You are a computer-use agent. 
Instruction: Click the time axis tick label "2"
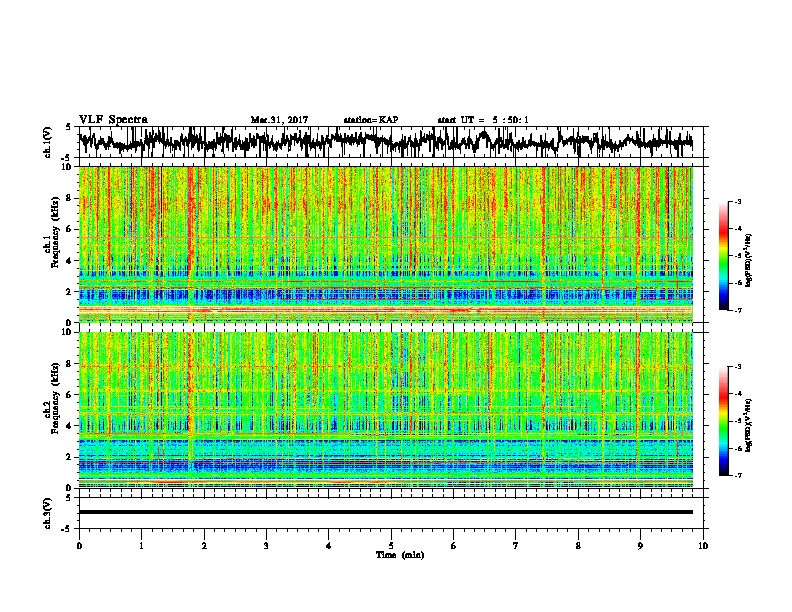point(204,546)
